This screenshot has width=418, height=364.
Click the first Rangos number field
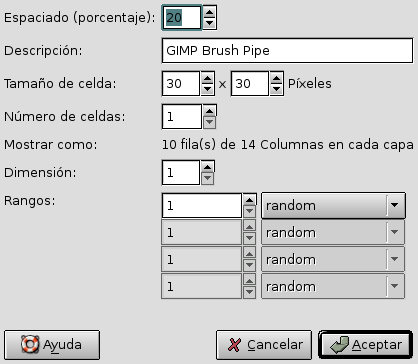tap(202, 206)
